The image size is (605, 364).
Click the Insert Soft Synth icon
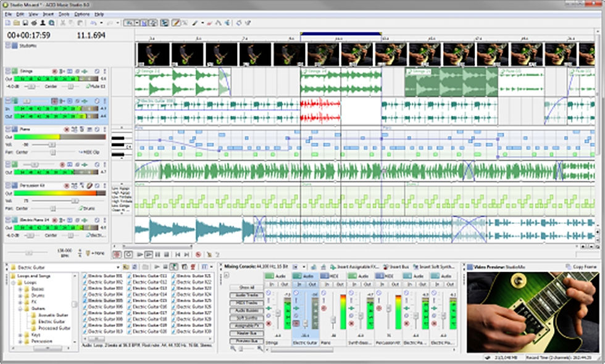(415, 267)
